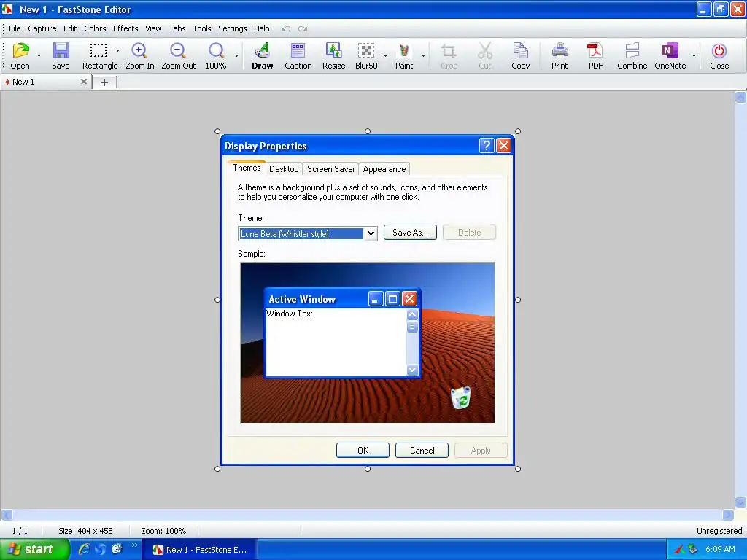Open the Effects menu

[x=125, y=28]
